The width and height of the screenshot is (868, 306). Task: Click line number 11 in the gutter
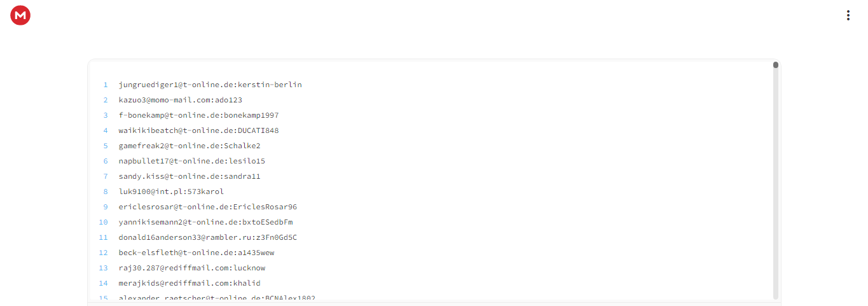(x=104, y=237)
